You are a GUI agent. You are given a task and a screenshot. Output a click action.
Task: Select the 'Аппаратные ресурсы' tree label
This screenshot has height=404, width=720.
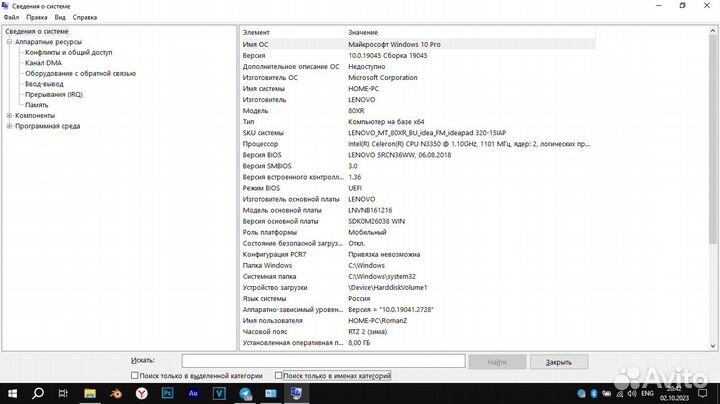click(x=48, y=42)
